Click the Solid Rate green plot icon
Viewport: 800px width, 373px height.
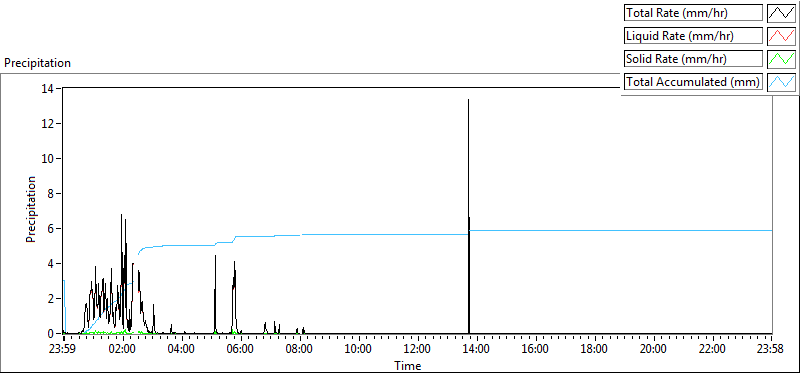coord(782,58)
